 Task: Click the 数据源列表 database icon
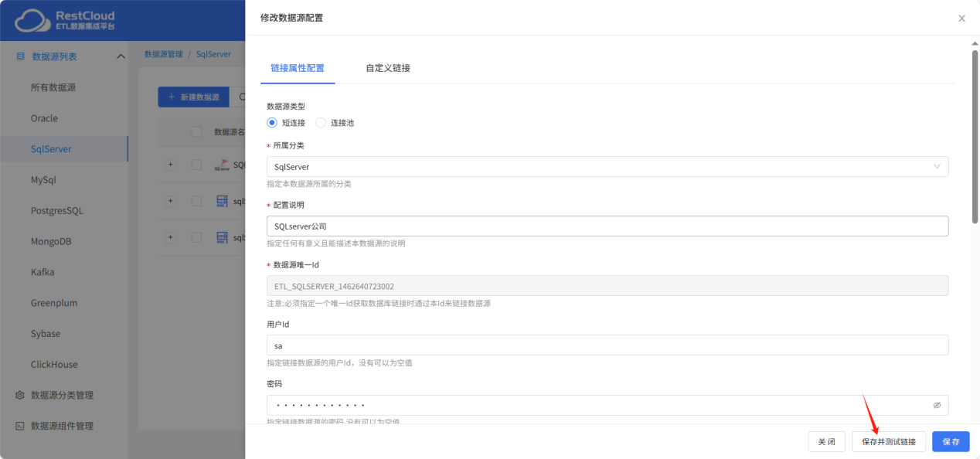(20, 56)
